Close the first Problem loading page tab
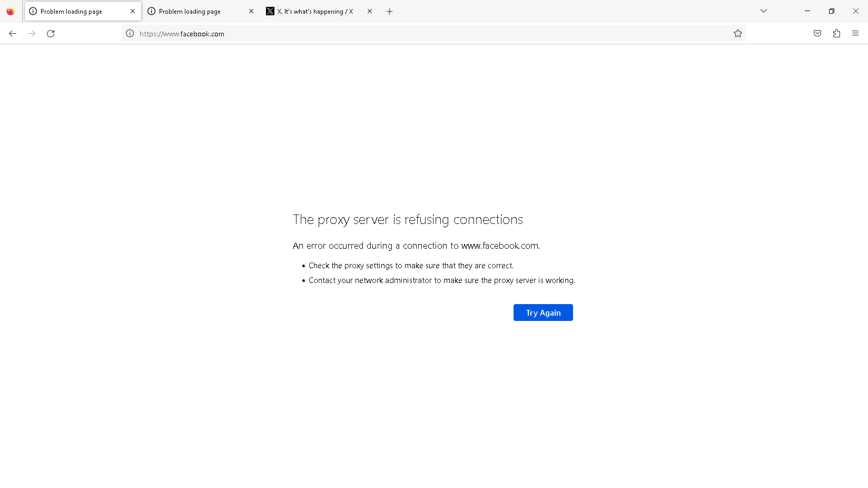 click(x=133, y=11)
